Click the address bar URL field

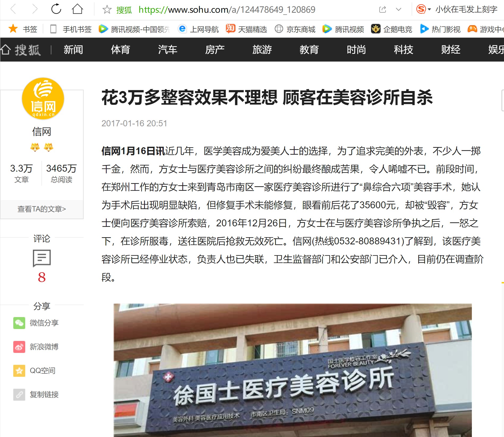(227, 10)
